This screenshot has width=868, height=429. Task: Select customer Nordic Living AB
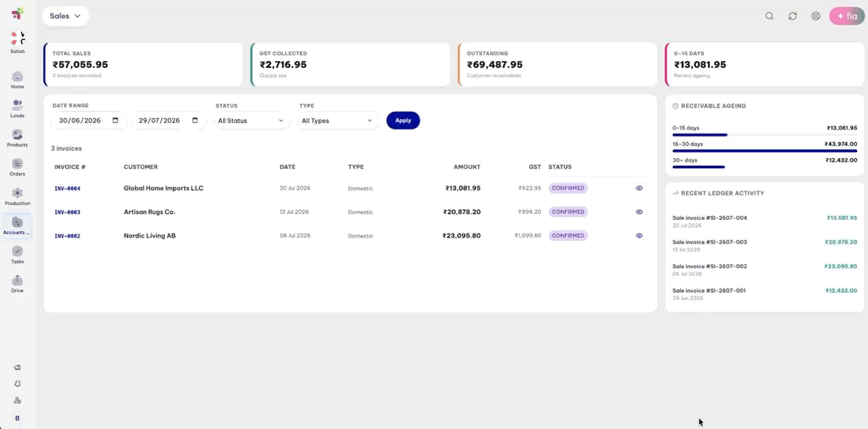150,235
